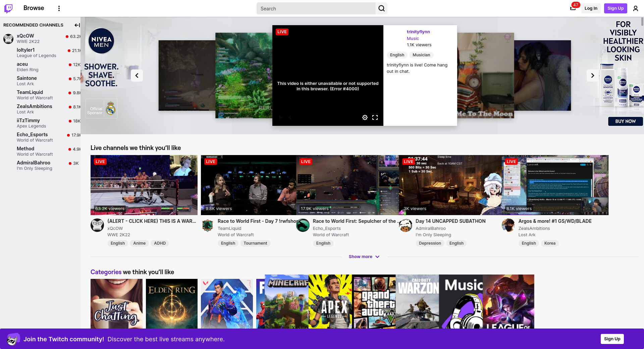
Task: Expand Show more live channels
Action: click(364, 257)
